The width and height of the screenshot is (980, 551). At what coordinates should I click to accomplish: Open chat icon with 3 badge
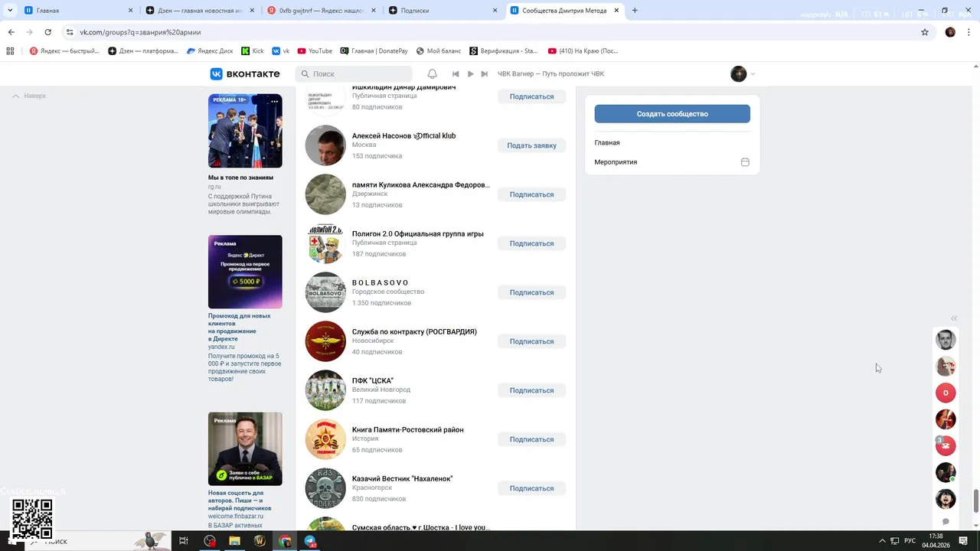[946, 445]
